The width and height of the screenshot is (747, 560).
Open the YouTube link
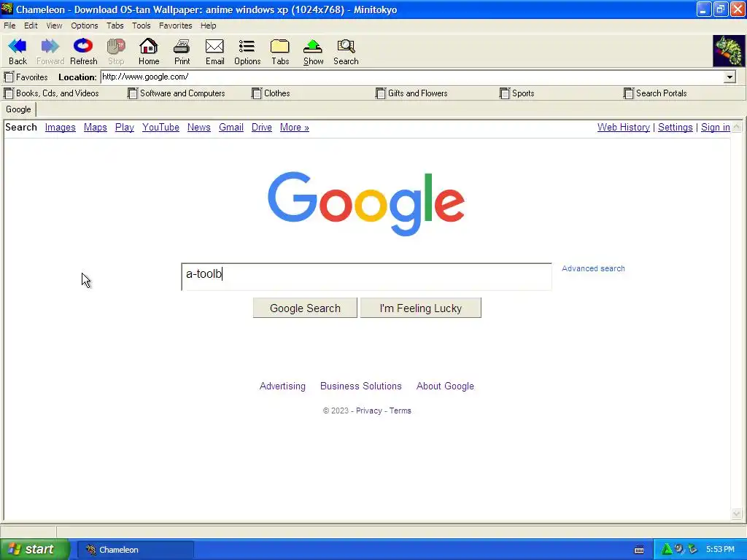(x=160, y=128)
